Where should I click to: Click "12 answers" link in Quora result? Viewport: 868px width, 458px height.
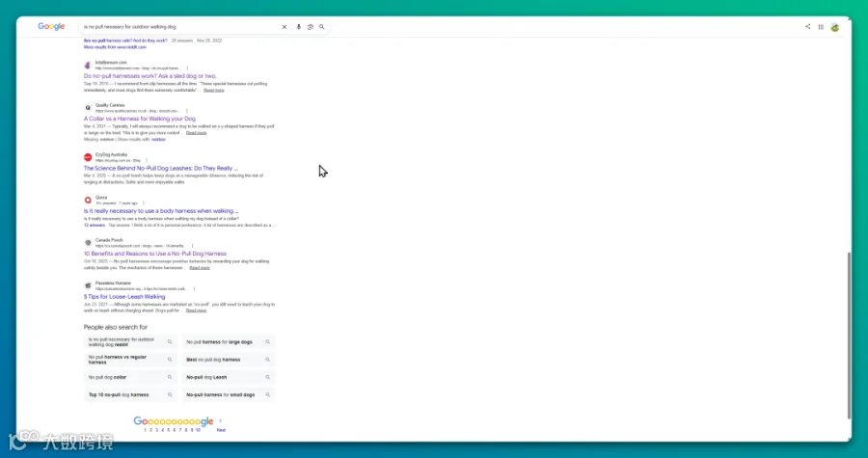click(95, 225)
